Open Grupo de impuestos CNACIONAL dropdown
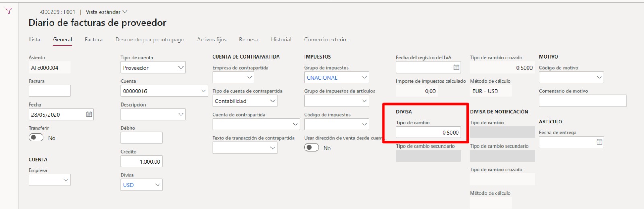This screenshot has width=644, height=209. point(364,77)
